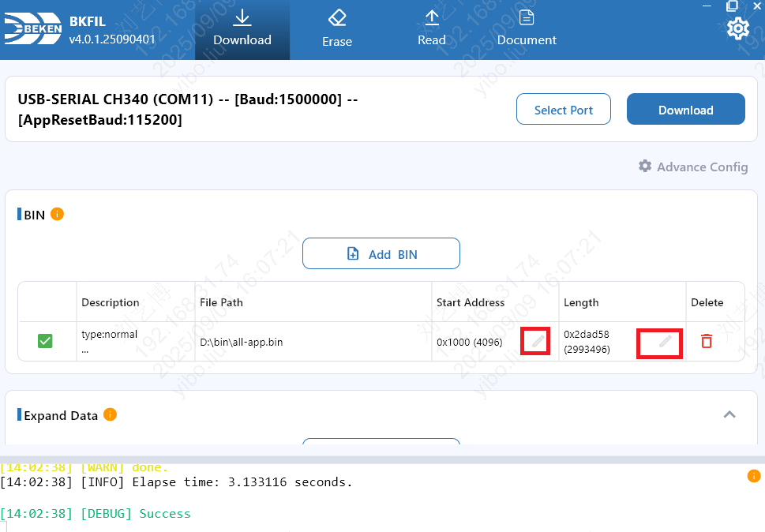Click the orange info icon beside BIN
This screenshot has height=532, width=765.
tap(57, 214)
